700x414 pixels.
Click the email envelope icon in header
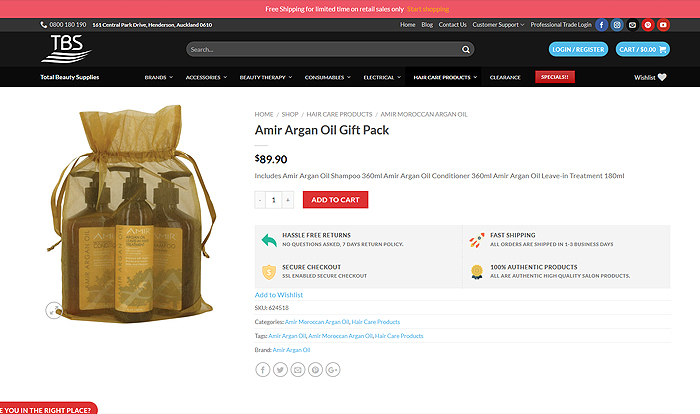tap(633, 25)
